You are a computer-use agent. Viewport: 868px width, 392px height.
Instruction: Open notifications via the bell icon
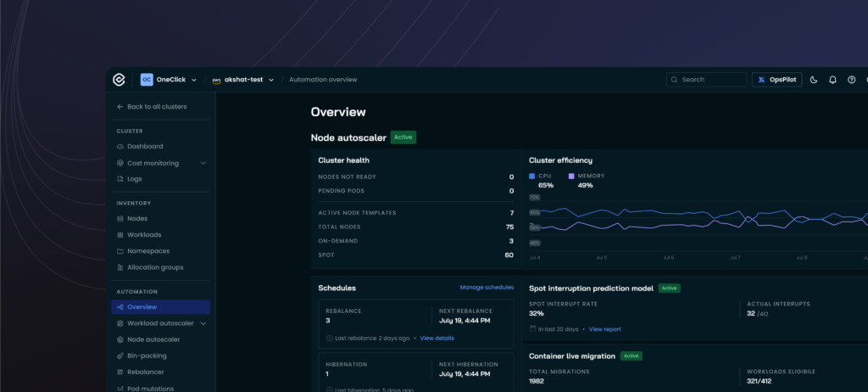832,80
